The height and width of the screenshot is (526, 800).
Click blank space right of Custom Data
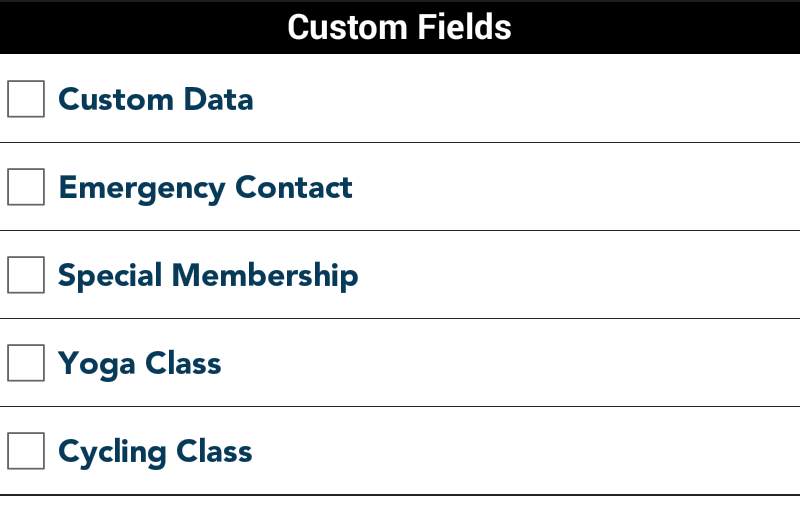550,99
